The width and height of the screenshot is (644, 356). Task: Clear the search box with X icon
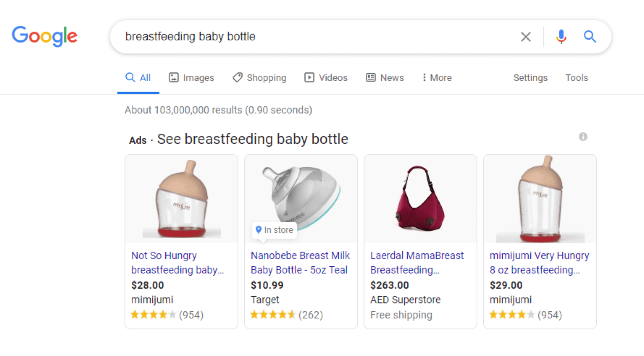pos(526,36)
